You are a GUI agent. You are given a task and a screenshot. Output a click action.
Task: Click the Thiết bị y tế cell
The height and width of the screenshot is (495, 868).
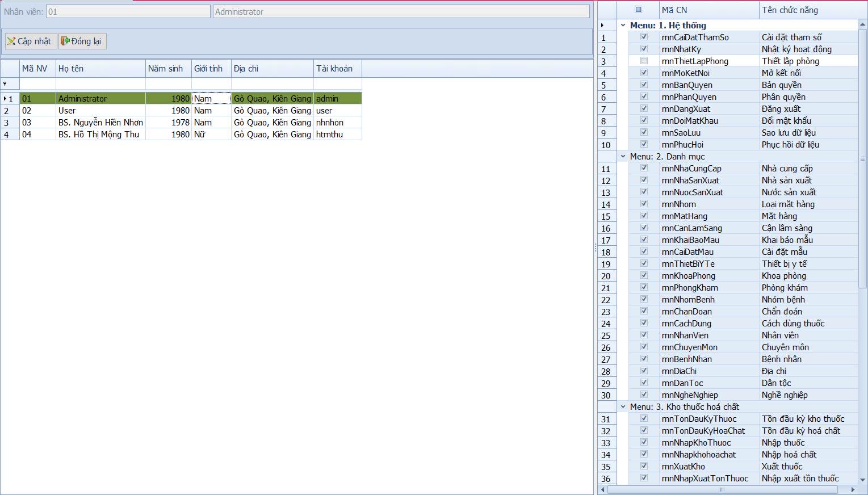(x=808, y=263)
